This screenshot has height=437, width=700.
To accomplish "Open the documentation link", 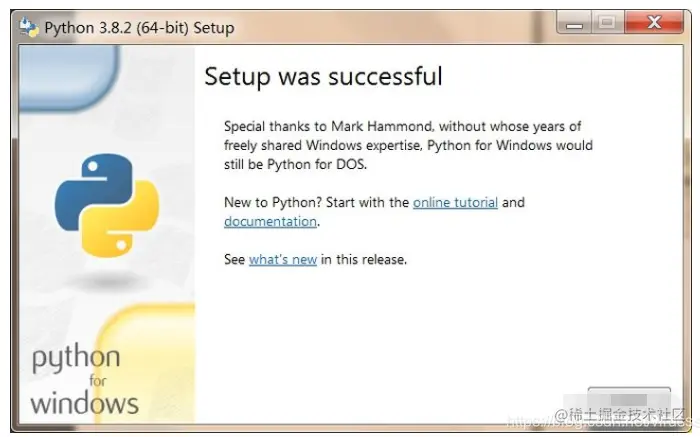I will 270,221.
